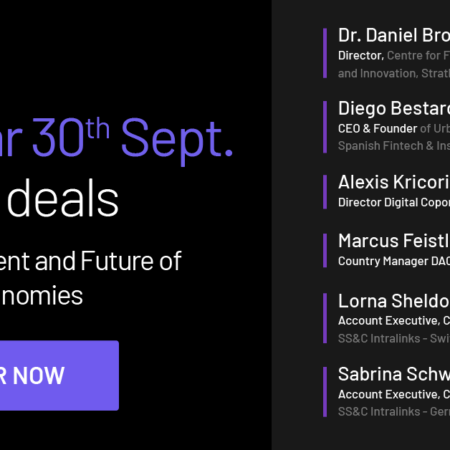Open Alexis Kricori speaker entry
This screenshot has width=450, height=450.
[x=394, y=182]
